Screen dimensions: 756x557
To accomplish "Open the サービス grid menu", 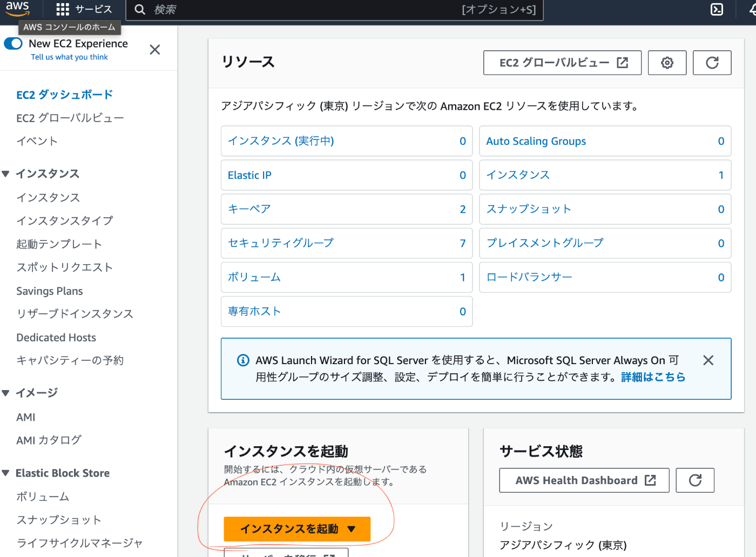I will pos(84,9).
